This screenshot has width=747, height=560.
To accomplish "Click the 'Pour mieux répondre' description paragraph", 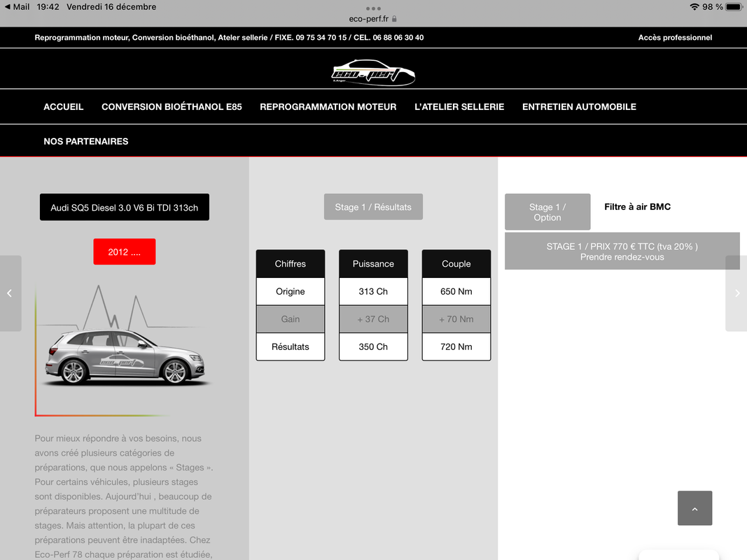I will tap(124, 496).
